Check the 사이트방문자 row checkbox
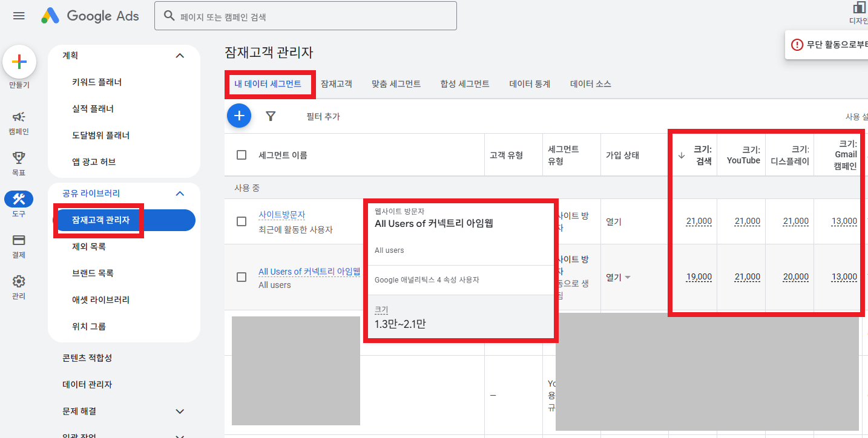The height and width of the screenshot is (438, 868). pos(242,221)
